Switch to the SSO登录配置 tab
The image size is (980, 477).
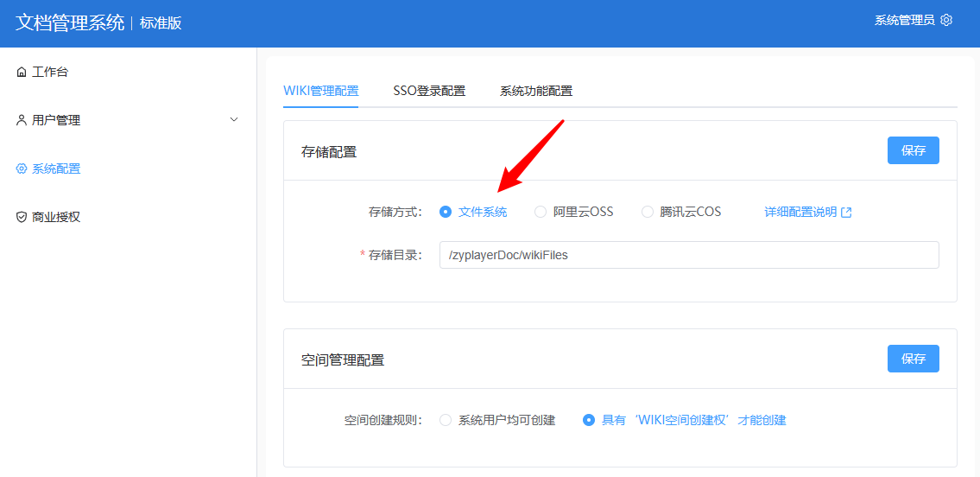point(429,91)
